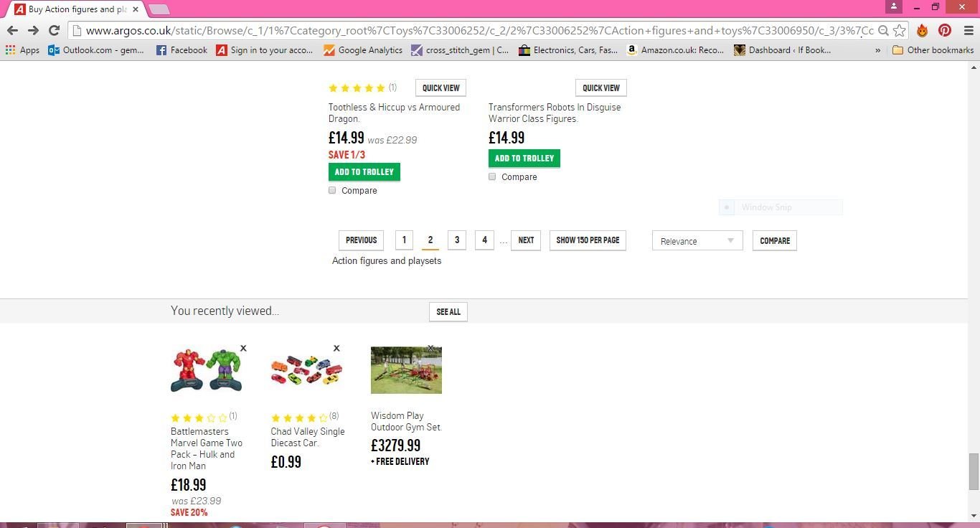The height and width of the screenshot is (528, 980).
Task: Open the Relevance sort dropdown
Action: tap(697, 241)
